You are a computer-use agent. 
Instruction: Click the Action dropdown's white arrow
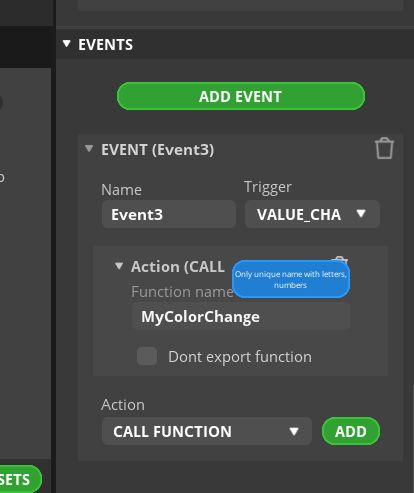click(x=294, y=431)
